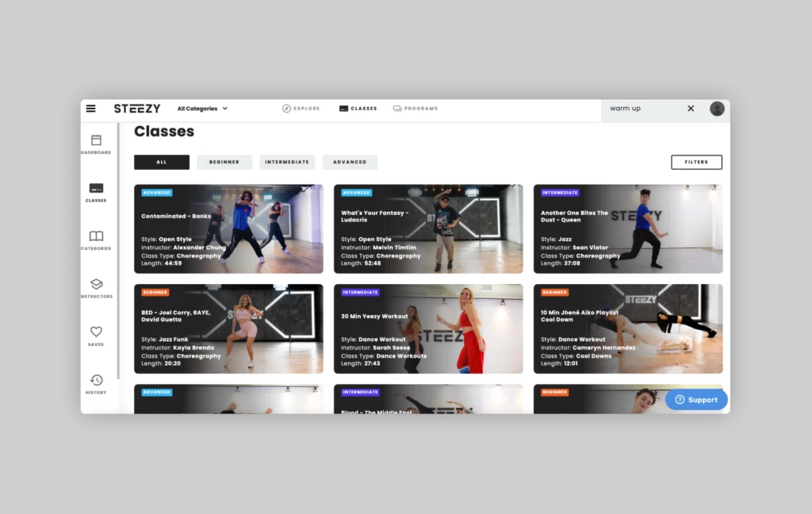Viewport: 812px width, 514px height.
Task: Open Dashboard in the sidebar
Action: 96,144
